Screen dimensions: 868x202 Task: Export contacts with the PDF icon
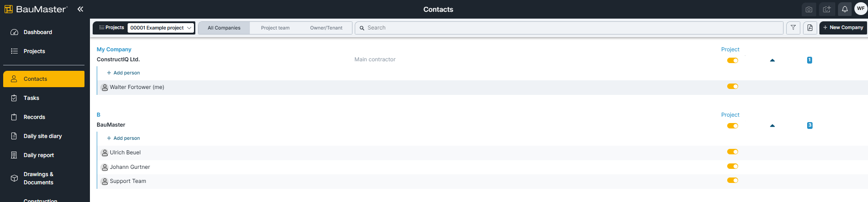pyautogui.click(x=810, y=28)
